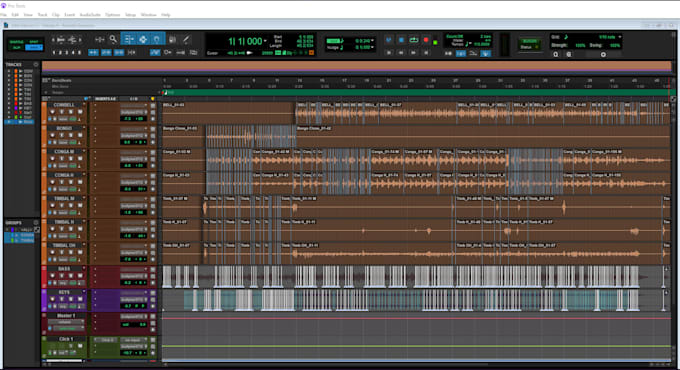The height and width of the screenshot is (370, 680).
Task: Click the Q magnifier icon under Strength
Action: click(556, 55)
